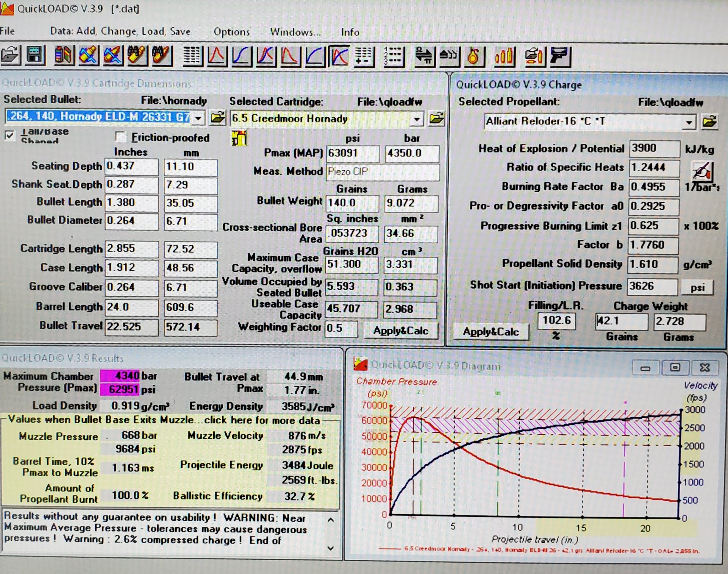
Task: Open Data: Add, Change, Load, Save menu
Action: click(x=120, y=31)
